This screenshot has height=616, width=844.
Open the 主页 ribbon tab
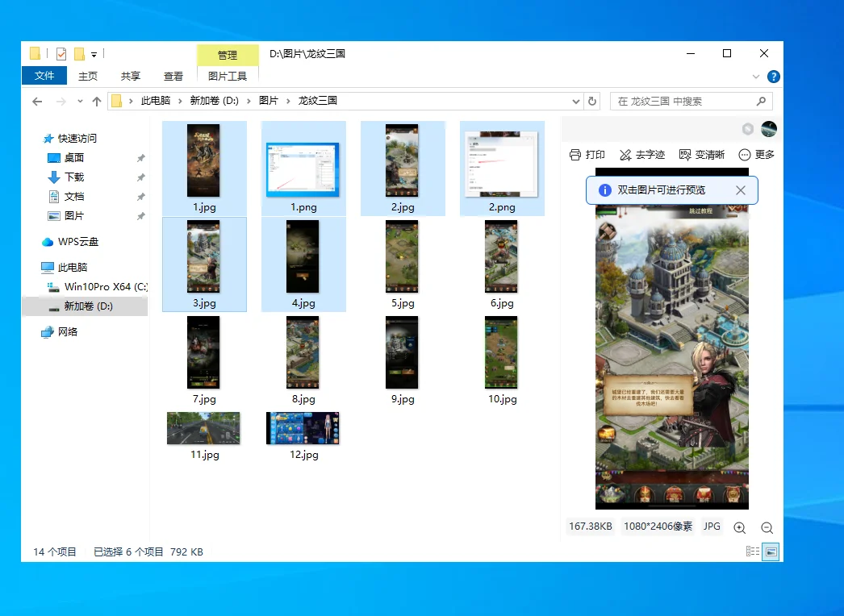88,76
